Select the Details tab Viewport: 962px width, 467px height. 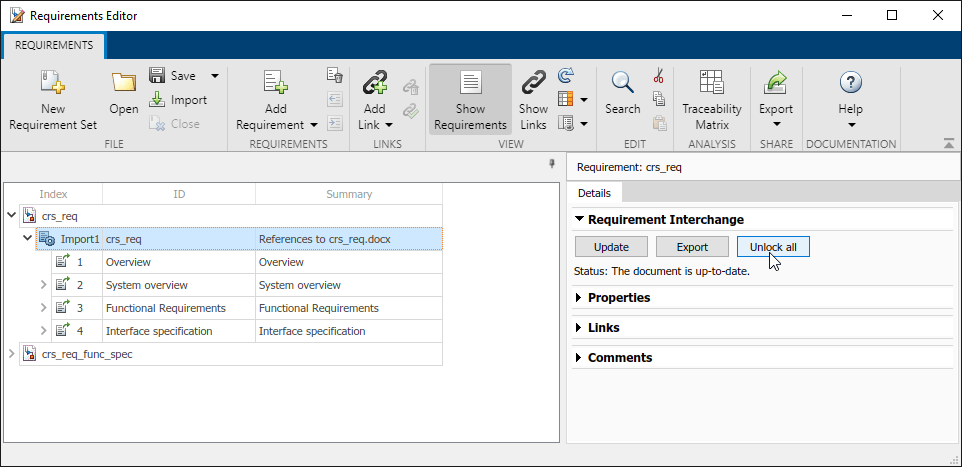pyautogui.click(x=595, y=192)
